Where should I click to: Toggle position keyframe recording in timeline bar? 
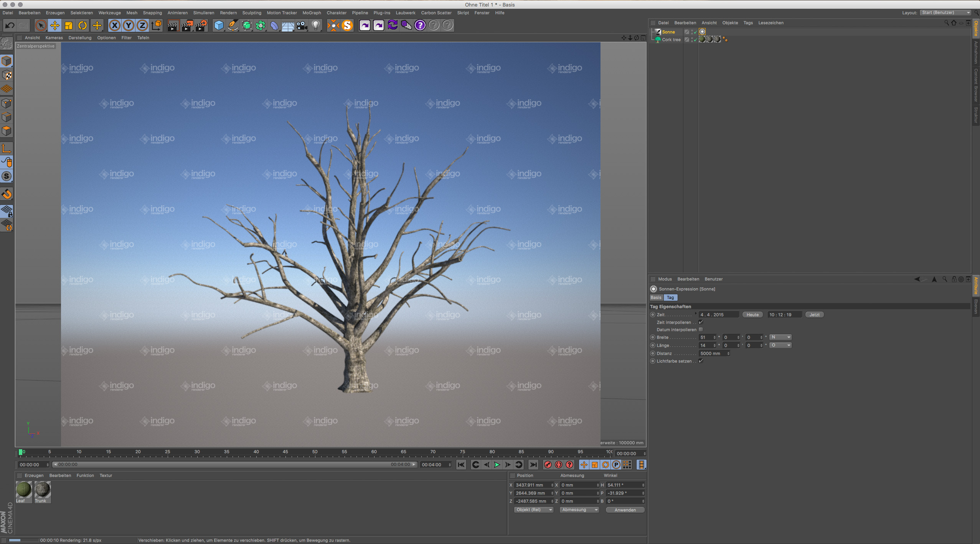(x=584, y=465)
